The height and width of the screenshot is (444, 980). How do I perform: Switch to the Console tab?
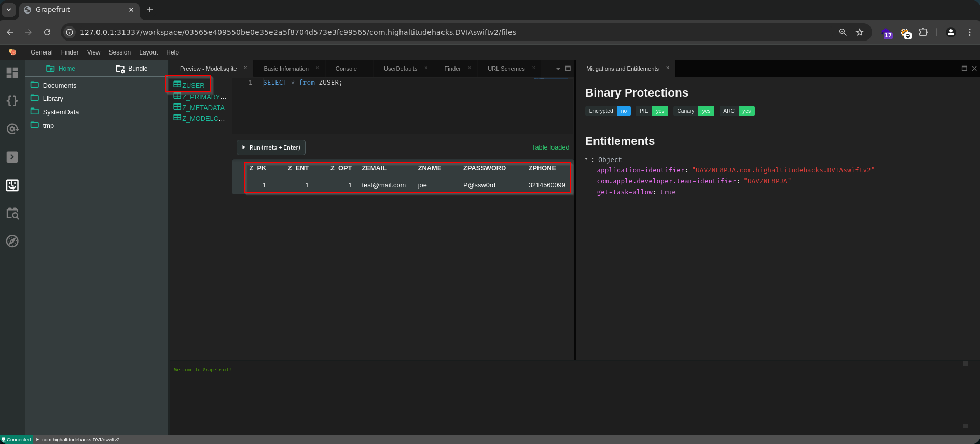[x=346, y=69]
